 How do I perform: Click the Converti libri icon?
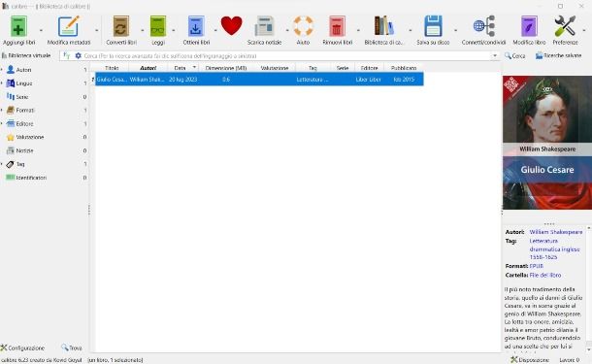(x=121, y=26)
